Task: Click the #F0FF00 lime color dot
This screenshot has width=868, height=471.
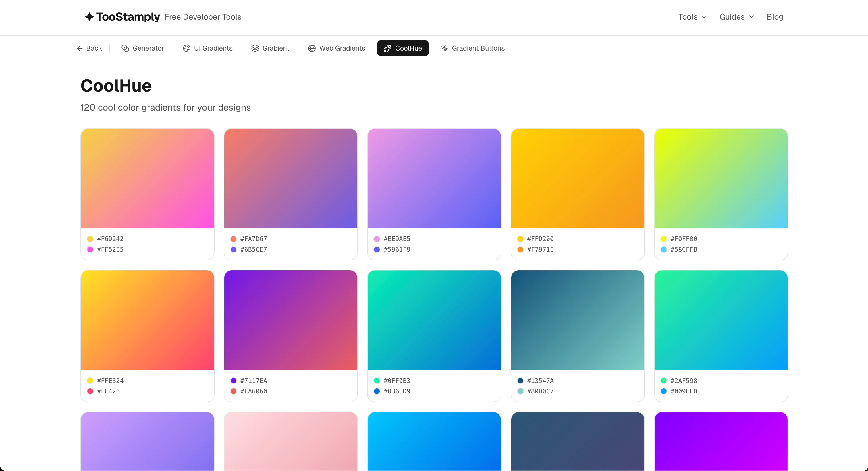Action: [x=663, y=239]
